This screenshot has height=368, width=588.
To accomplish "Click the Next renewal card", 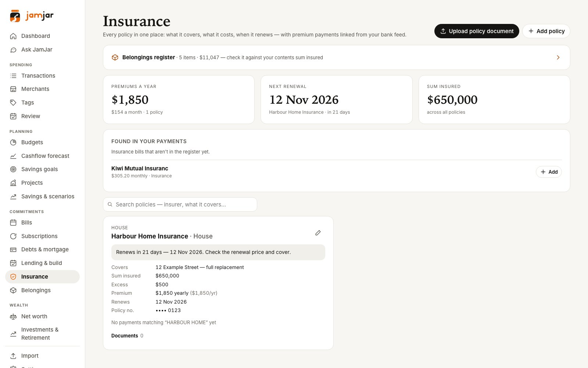I will pos(337,100).
